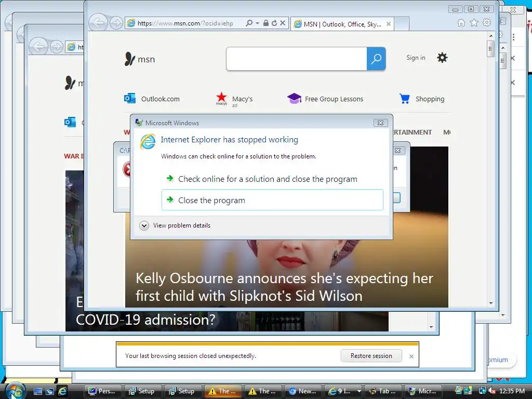This screenshot has width=532, height=399.
Task: Click the Windows Start orb
Action: click(x=15, y=391)
